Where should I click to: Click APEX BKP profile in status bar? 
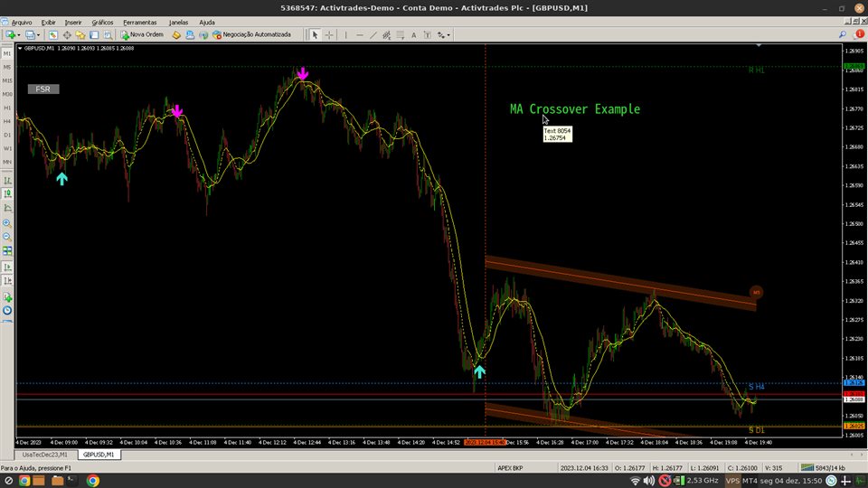tap(510, 467)
